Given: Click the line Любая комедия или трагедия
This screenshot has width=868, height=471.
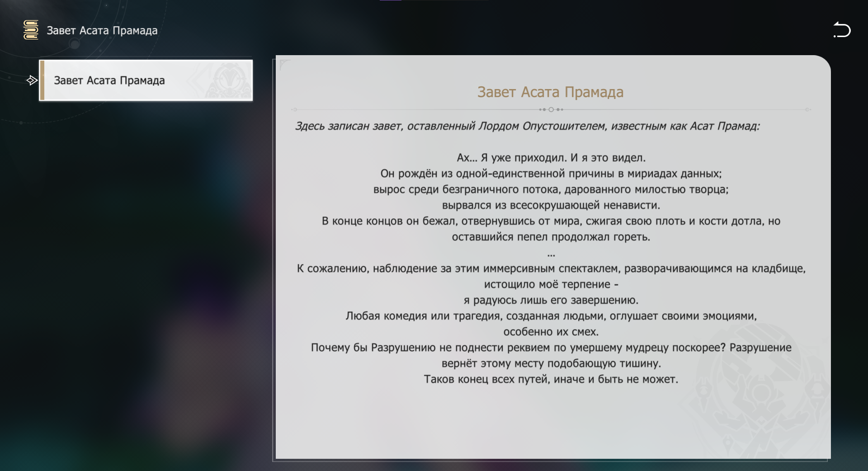Looking at the screenshot, I should pyautogui.click(x=551, y=316).
